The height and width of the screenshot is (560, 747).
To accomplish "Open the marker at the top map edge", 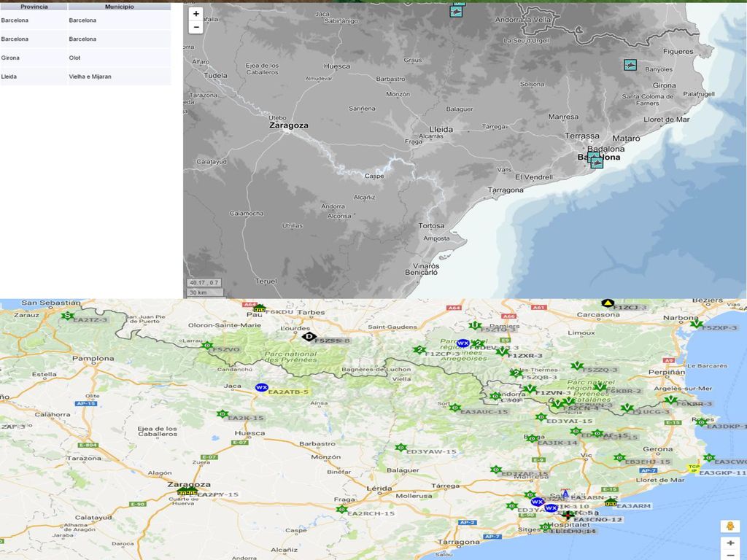I will point(457,10).
